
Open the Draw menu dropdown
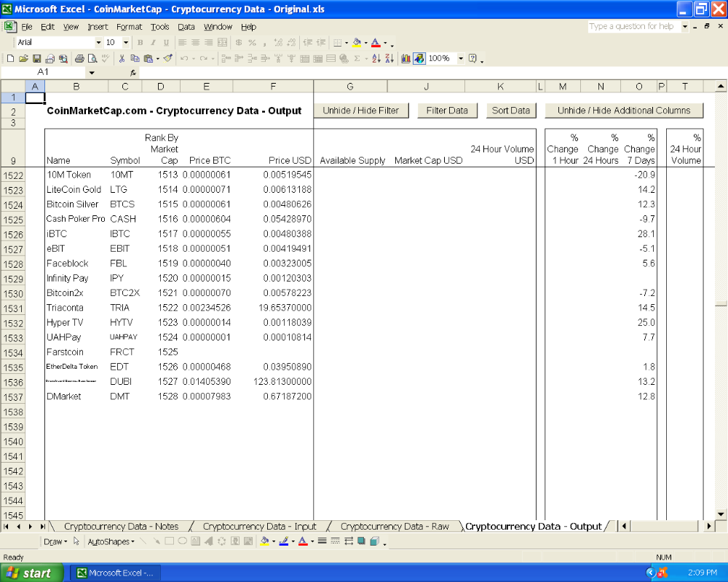coord(55,541)
